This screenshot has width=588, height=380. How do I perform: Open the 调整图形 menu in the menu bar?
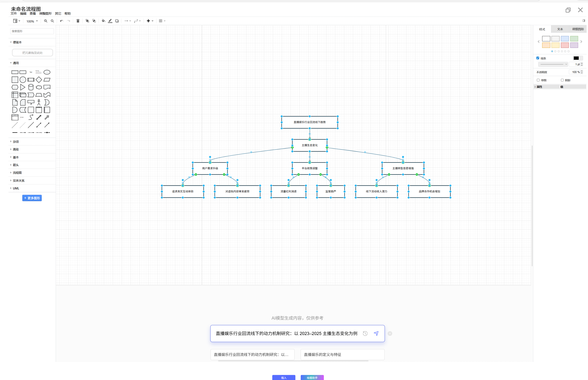pos(45,14)
